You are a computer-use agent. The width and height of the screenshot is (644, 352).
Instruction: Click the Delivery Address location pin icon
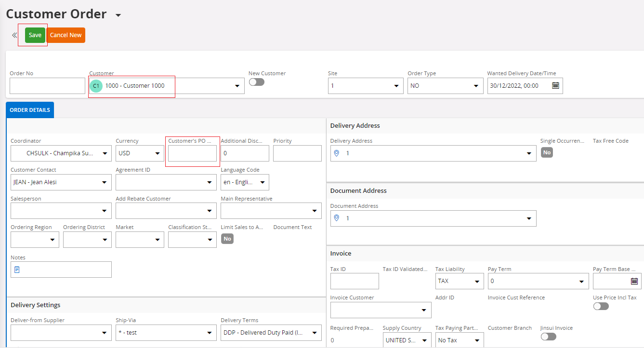point(337,153)
